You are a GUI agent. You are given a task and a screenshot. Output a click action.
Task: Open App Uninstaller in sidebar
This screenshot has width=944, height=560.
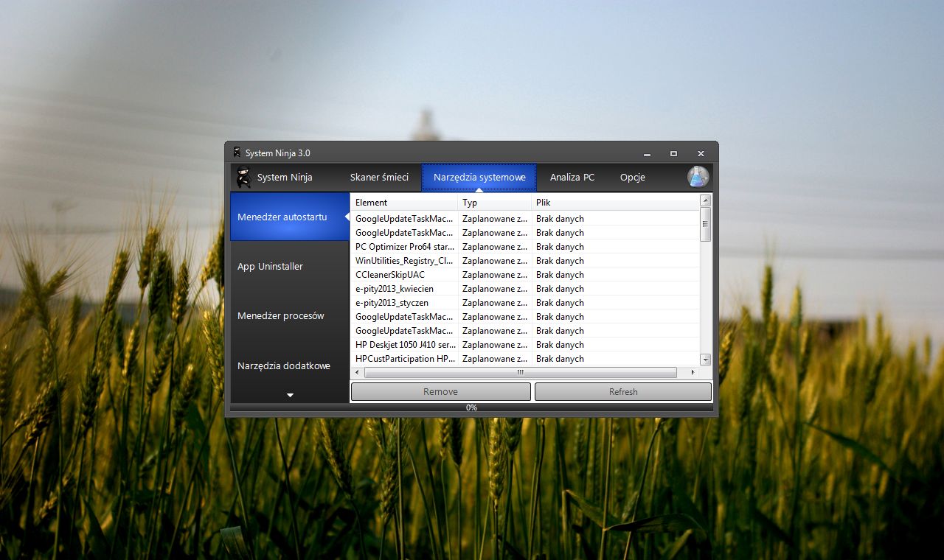coord(289,266)
